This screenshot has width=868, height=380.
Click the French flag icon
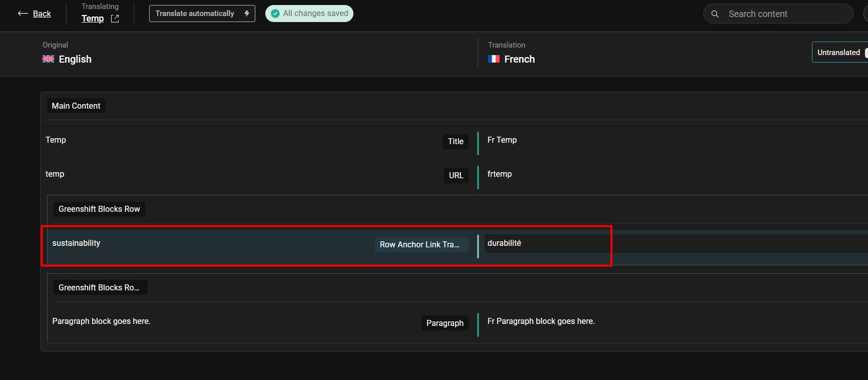pos(494,59)
